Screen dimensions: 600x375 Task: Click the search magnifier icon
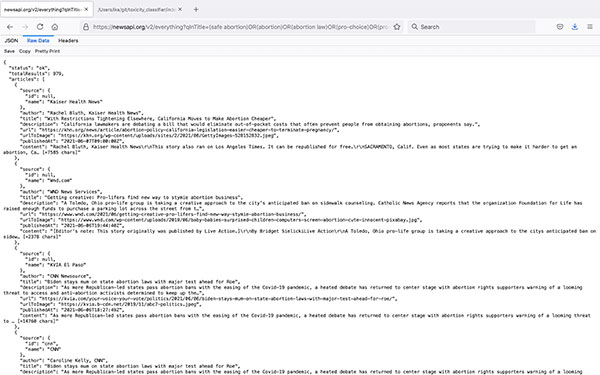pyautogui.click(x=414, y=27)
